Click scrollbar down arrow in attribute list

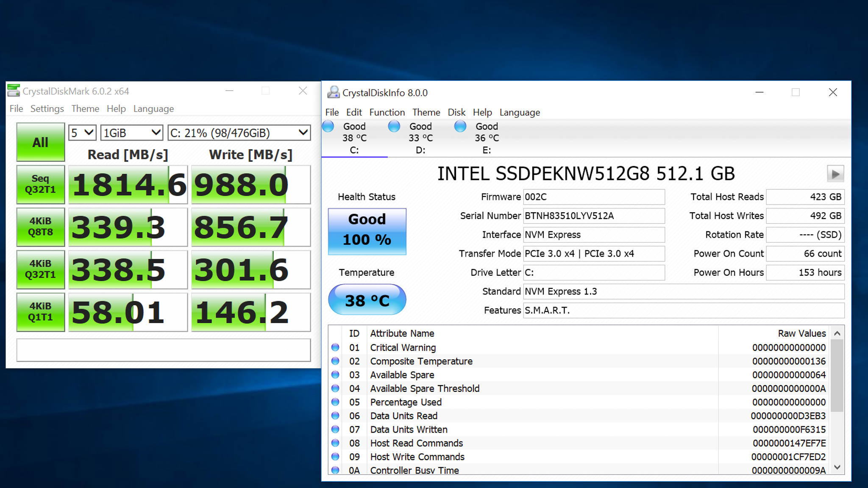point(837,467)
